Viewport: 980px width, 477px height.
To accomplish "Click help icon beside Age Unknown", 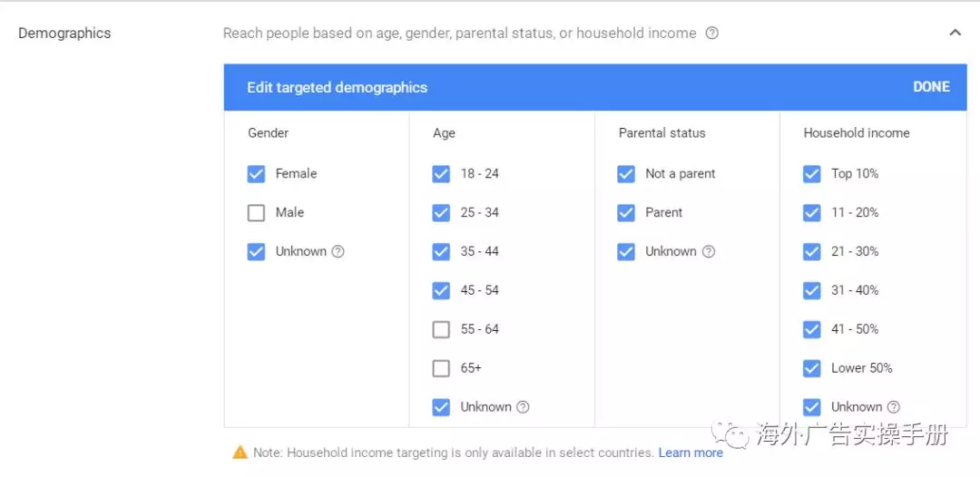I will pos(523,407).
